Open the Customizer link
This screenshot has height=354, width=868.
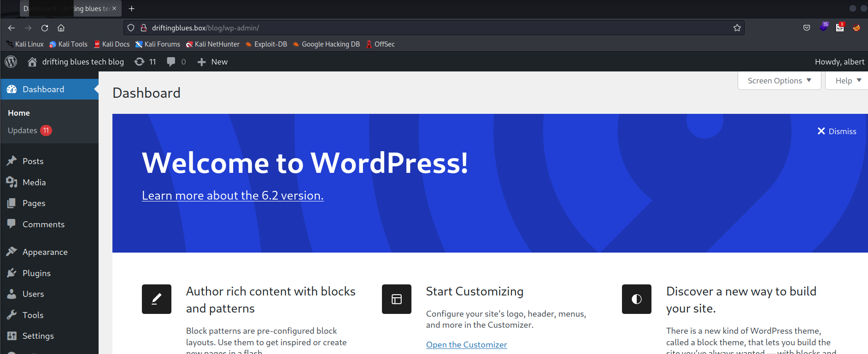click(466, 345)
